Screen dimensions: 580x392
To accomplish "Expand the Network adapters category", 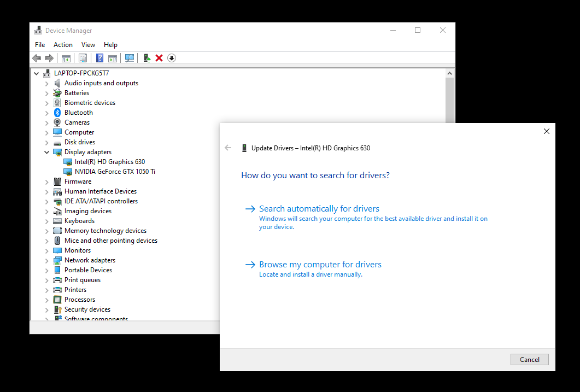I will [x=46, y=260].
